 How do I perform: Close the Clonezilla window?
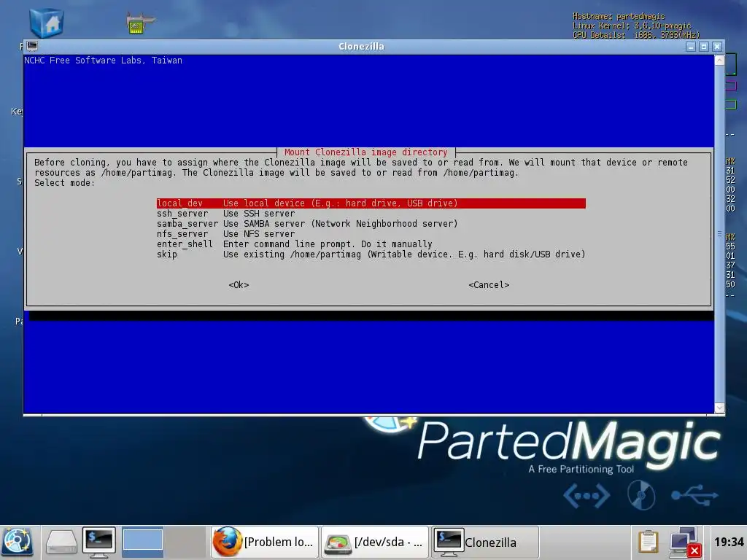click(717, 47)
